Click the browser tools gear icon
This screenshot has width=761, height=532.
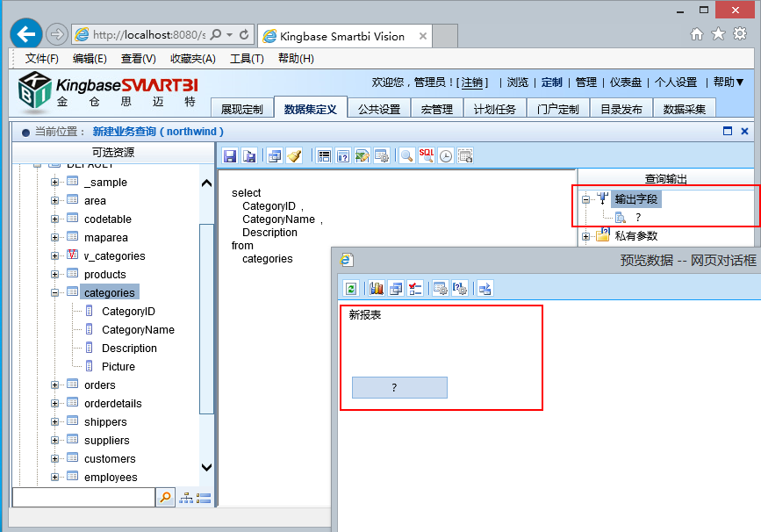pos(740,34)
